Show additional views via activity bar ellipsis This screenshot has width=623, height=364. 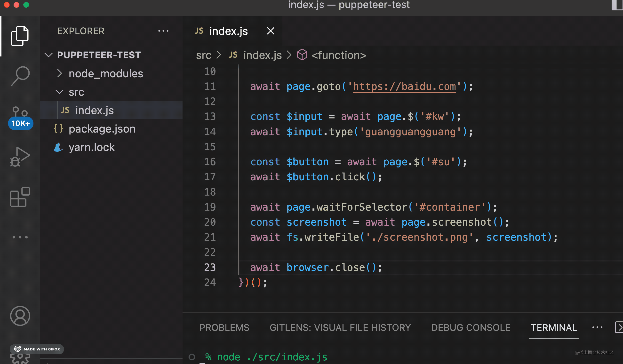click(x=20, y=237)
